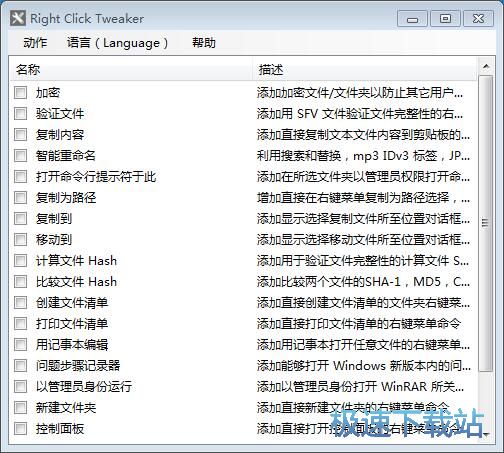
Task: Click description mentioning Windows 新版本
Action: (364, 366)
